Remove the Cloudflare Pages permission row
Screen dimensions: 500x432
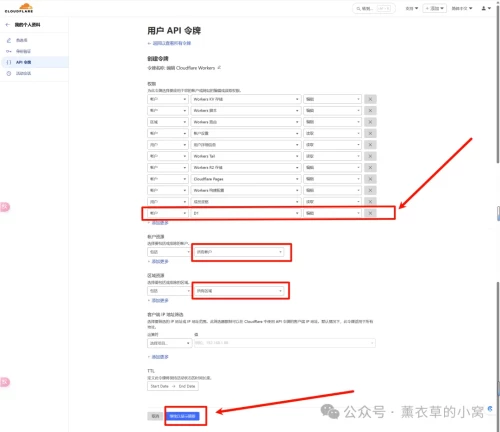[370, 179]
